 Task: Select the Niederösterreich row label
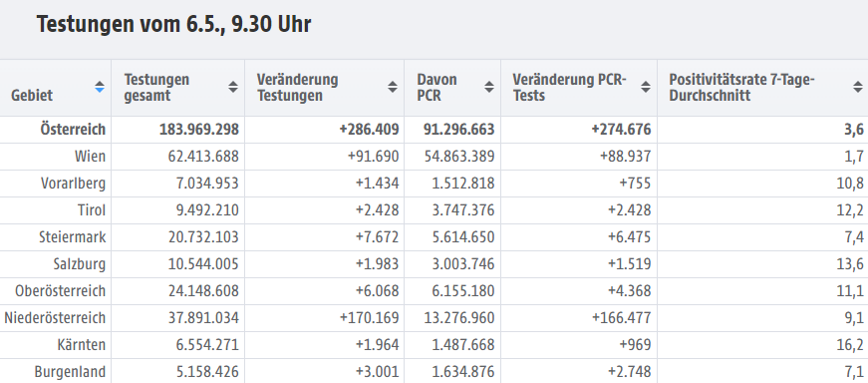(55, 318)
